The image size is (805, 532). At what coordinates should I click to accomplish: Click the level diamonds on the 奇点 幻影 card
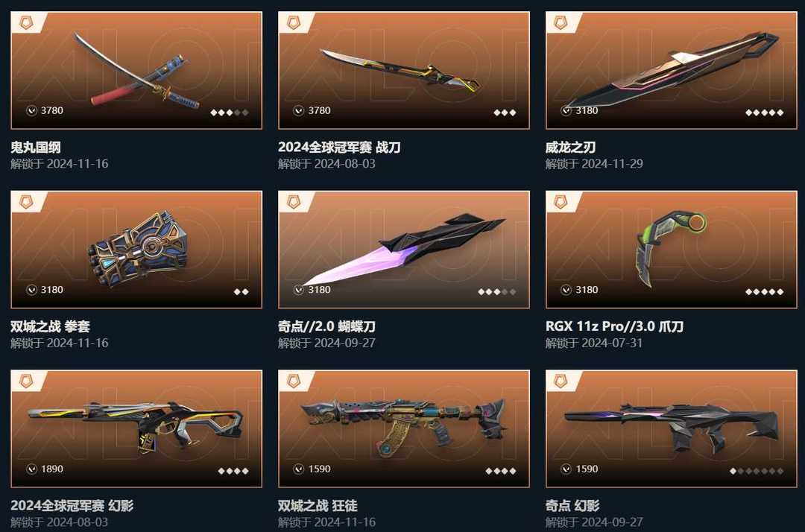tap(757, 470)
